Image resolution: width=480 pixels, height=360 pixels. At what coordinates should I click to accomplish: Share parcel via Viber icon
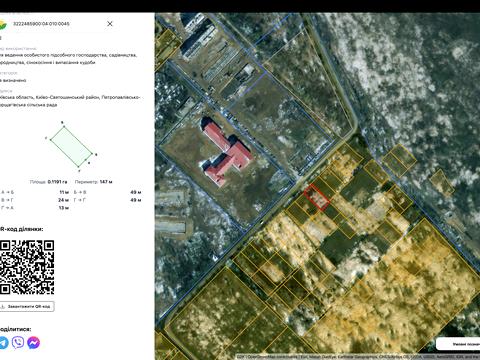coord(18,342)
